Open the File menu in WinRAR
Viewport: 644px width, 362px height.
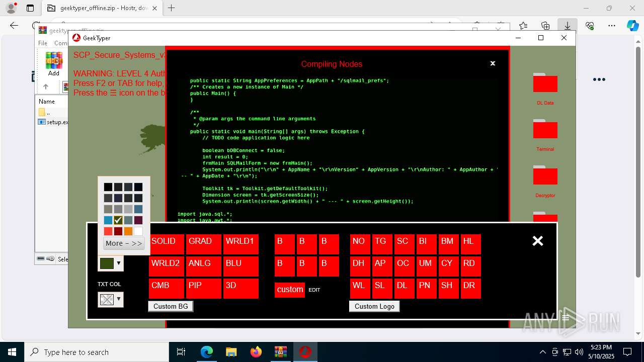pyautogui.click(x=43, y=43)
